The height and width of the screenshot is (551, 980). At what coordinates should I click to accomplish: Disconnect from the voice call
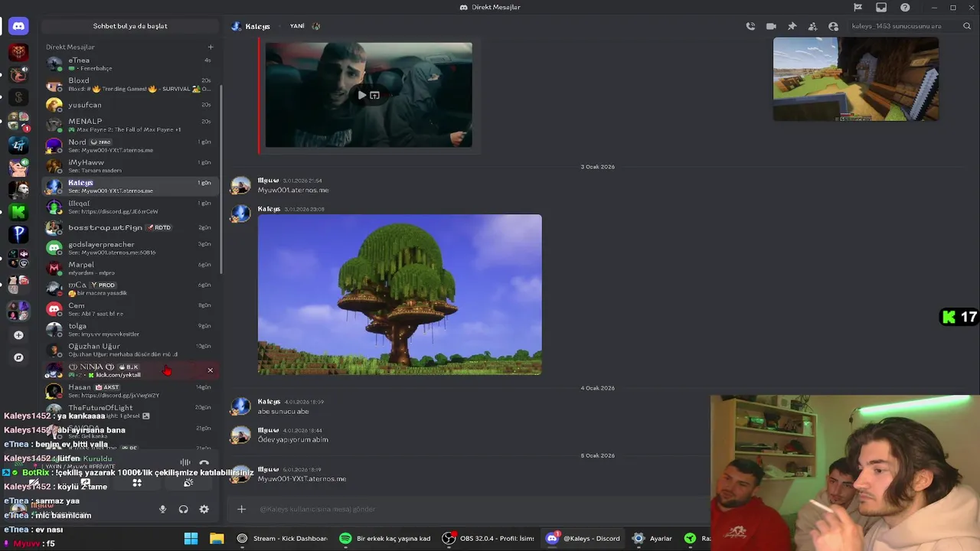[204, 463]
